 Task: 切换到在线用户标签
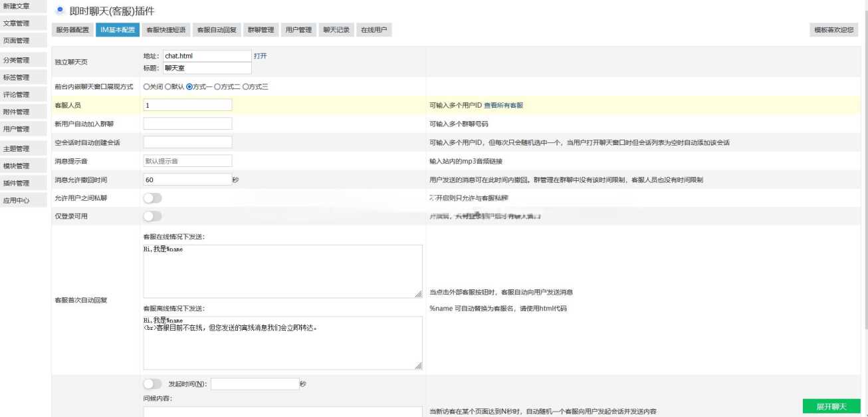[375, 29]
